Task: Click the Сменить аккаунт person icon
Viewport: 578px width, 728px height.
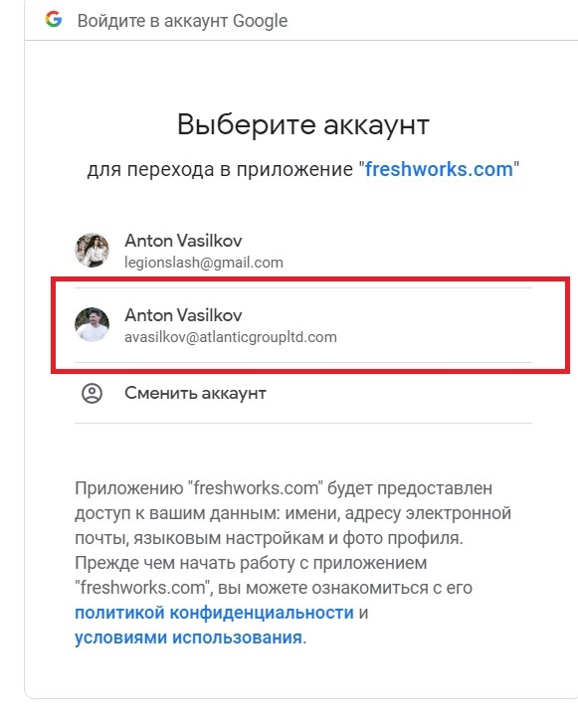Action: 92,393
